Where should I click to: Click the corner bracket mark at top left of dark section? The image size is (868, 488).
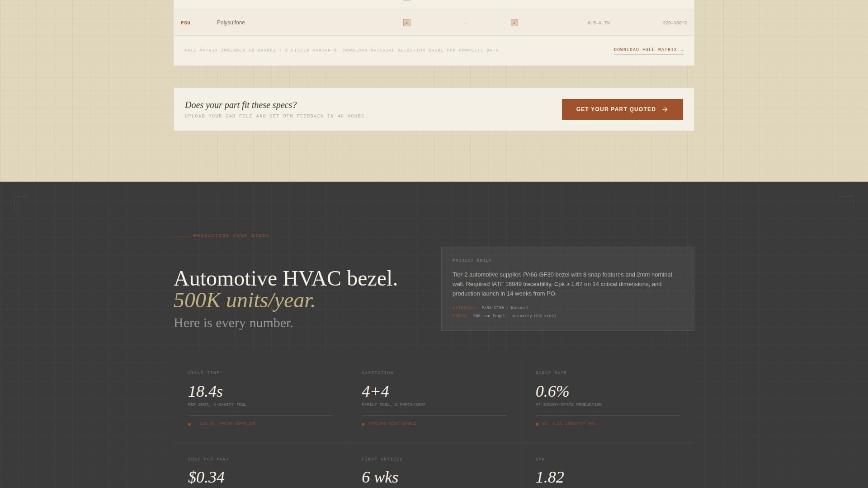click(22, 203)
